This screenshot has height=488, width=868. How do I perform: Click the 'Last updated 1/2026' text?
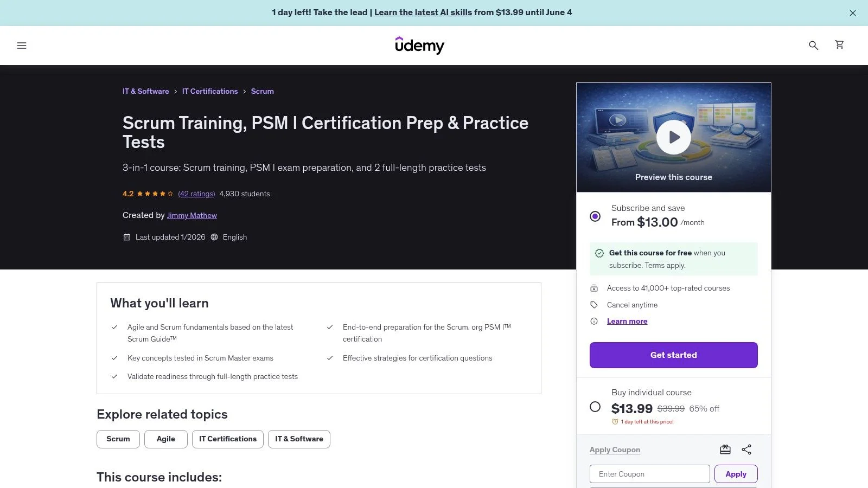pos(170,237)
